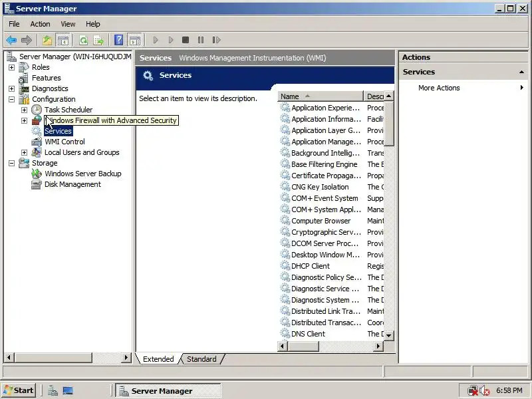The height and width of the screenshot is (399, 532).
Task: Open the Help menu
Action: pyautogui.click(x=92, y=24)
